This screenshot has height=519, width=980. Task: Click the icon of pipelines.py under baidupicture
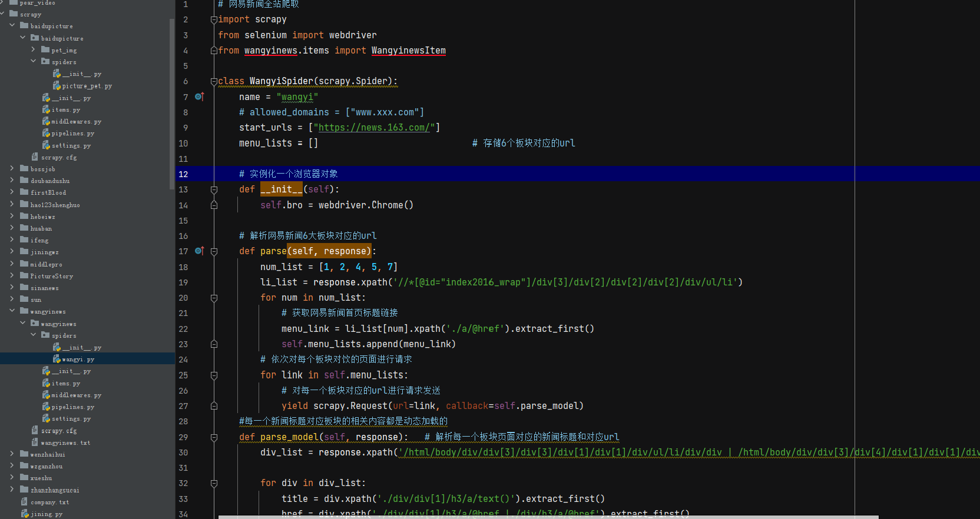coord(46,133)
